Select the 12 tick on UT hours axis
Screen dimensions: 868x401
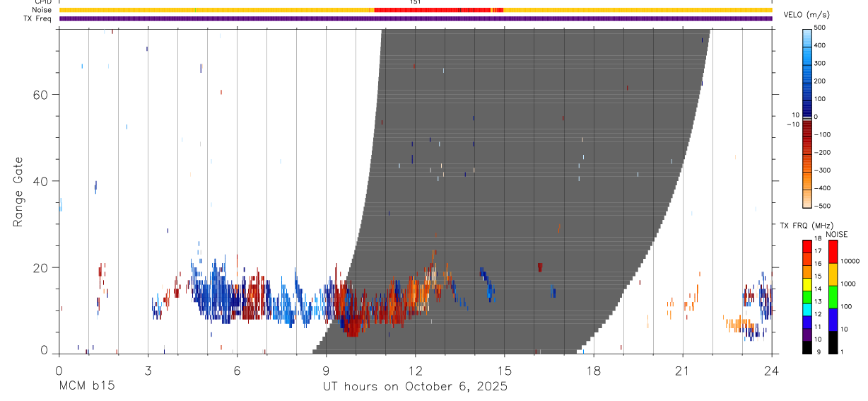tap(415, 370)
